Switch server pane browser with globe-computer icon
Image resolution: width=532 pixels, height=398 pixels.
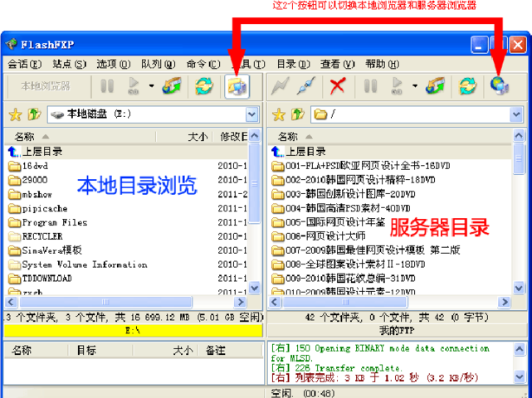[500, 85]
